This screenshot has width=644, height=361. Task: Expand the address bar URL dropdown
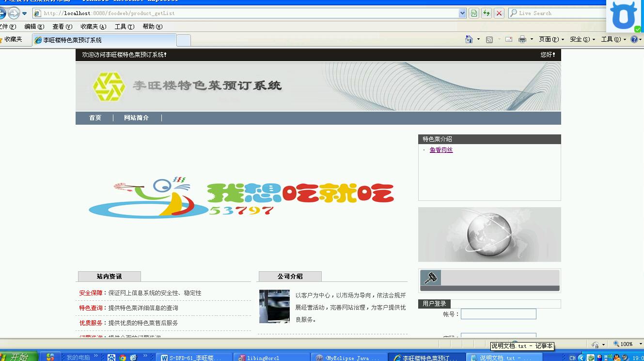click(462, 13)
